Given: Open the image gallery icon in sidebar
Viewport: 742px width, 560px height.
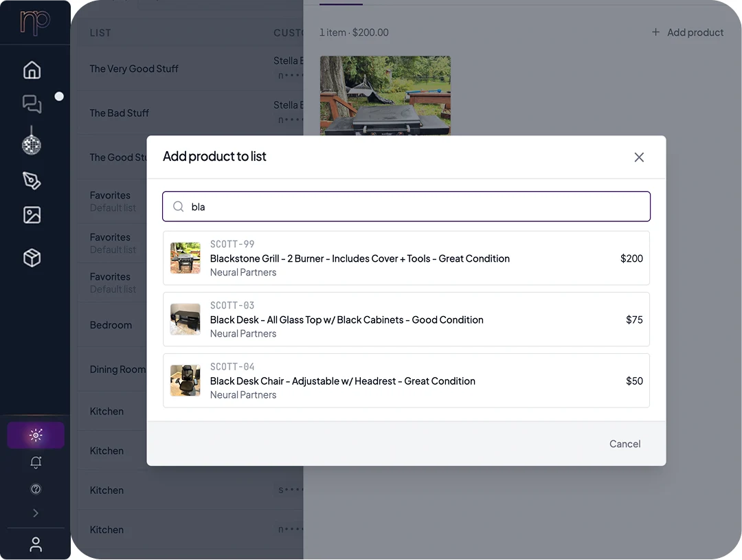Looking at the screenshot, I should [32, 215].
